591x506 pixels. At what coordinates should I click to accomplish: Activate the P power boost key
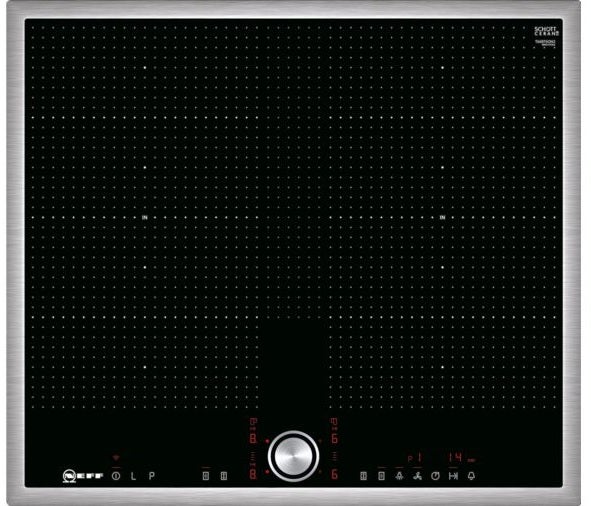152,476
